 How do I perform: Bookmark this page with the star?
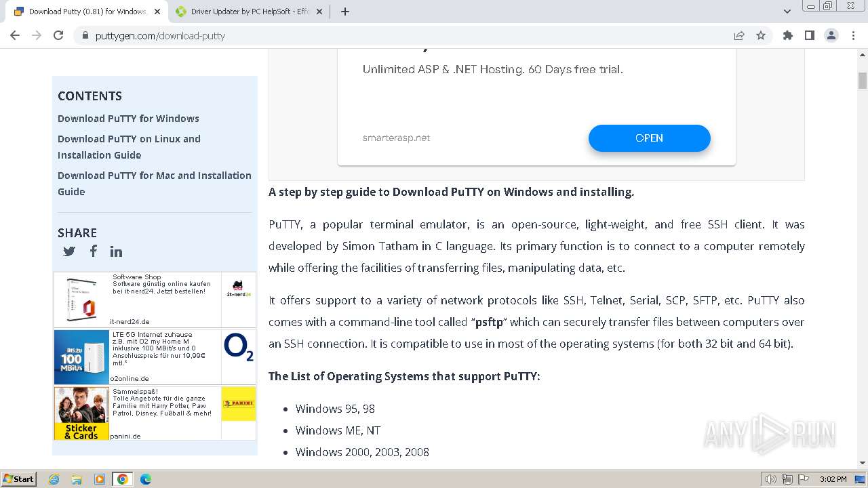(x=761, y=35)
